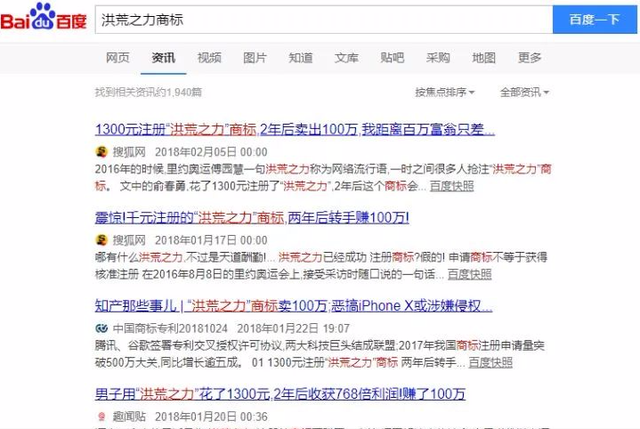Switch to the 文库 tab
The height and width of the screenshot is (429, 640).
click(x=347, y=58)
